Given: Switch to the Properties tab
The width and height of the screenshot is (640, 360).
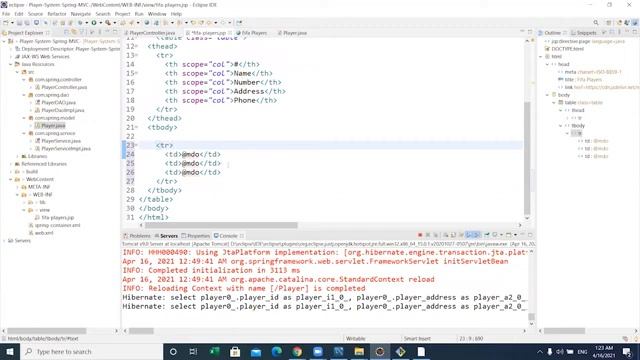Looking at the screenshot, I should 196,236.
